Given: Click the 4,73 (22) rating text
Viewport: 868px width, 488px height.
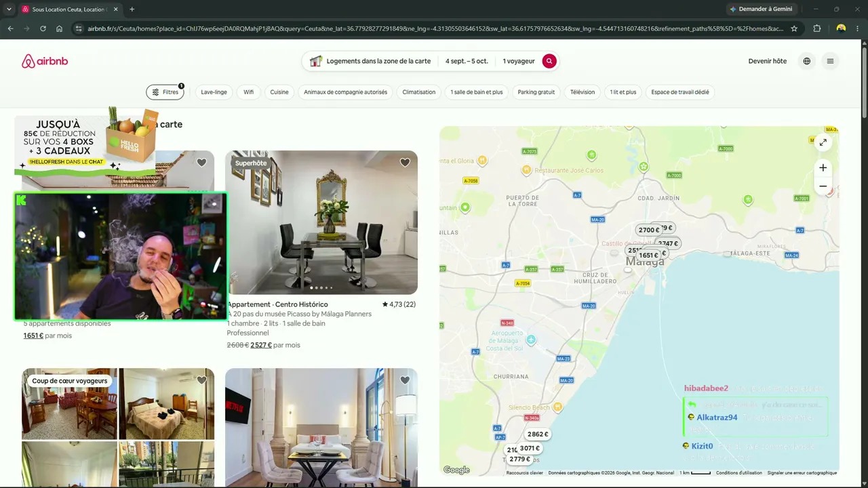Looking at the screenshot, I should point(399,304).
